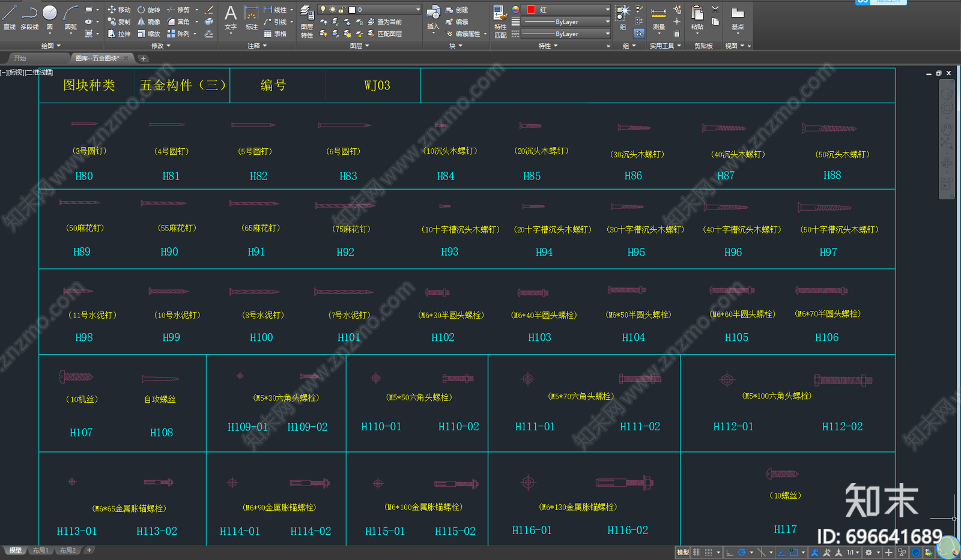This screenshot has width=961, height=560.
Task: Select the 标注 (Dimension) tool
Action: tap(252, 17)
